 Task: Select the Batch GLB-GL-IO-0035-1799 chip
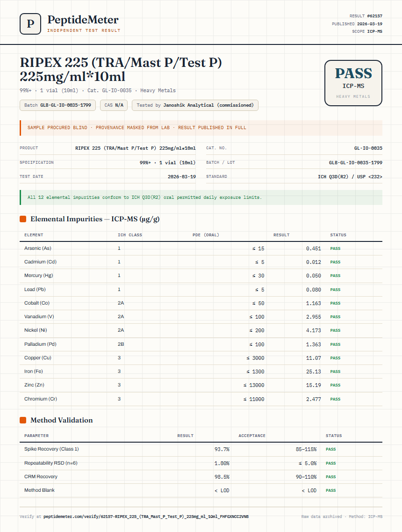[57, 105]
